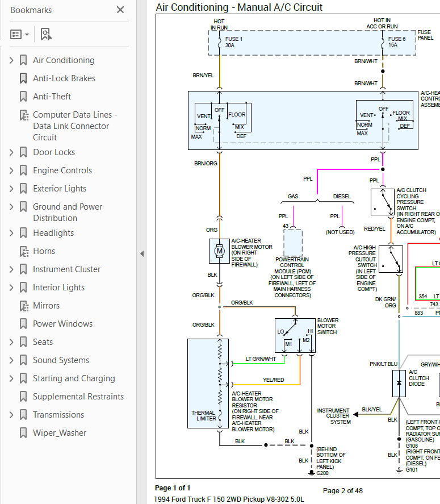440x504 pixels.
Task: Expand the Interior Lights bookmark
Action: [x=11, y=288]
